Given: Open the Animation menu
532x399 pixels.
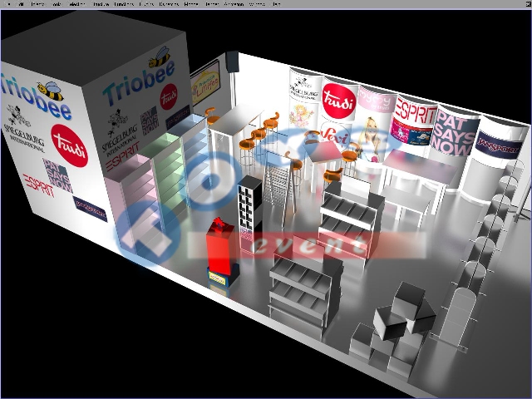Looking at the screenshot, I should coord(234,4).
